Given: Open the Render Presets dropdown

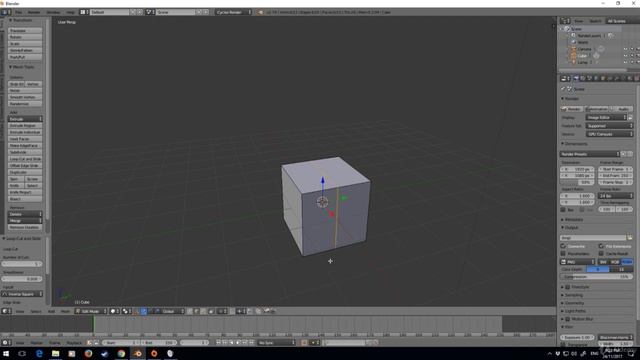Looking at the screenshot, I should pyautogui.click(x=590, y=154).
